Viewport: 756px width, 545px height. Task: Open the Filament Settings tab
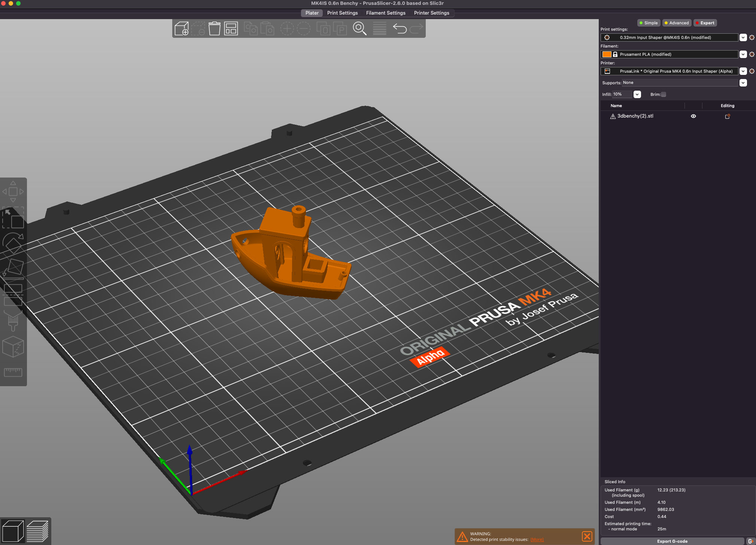pos(386,13)
